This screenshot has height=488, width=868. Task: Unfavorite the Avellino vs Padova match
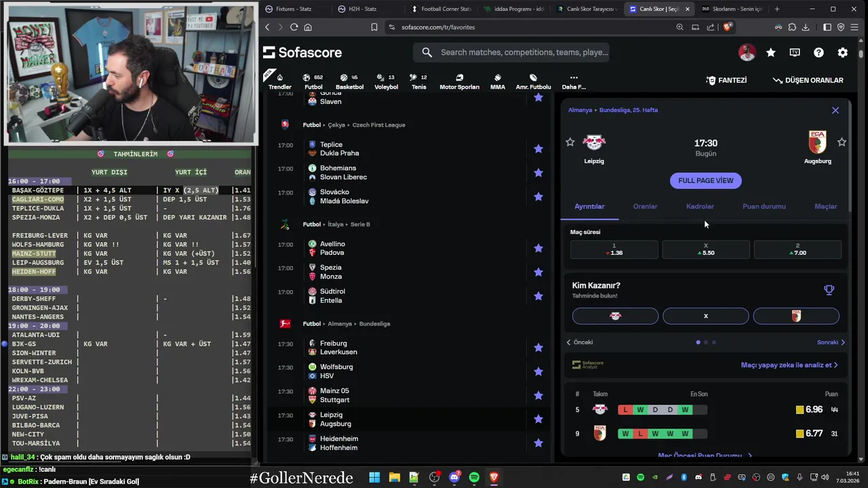(538, 248)
